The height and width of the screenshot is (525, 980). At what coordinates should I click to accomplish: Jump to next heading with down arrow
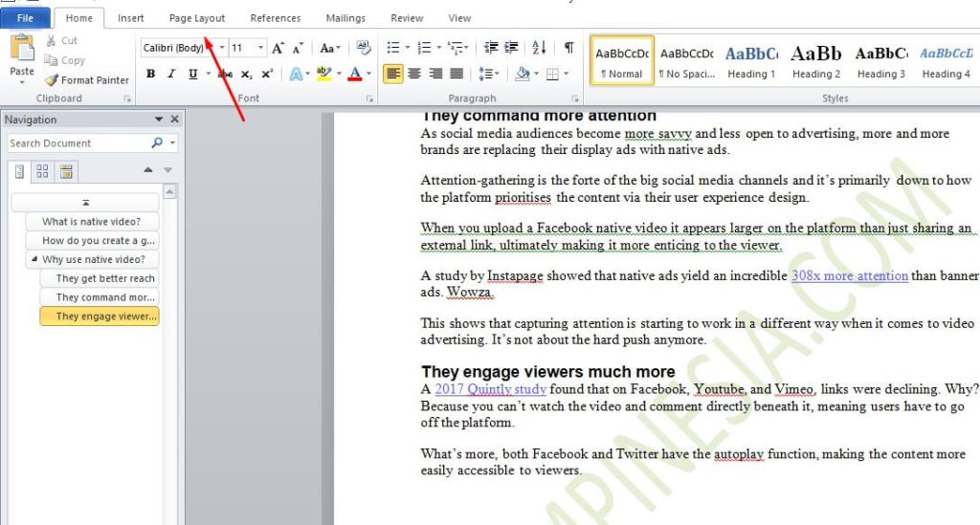pyautogui.click(x=167, y=170)
